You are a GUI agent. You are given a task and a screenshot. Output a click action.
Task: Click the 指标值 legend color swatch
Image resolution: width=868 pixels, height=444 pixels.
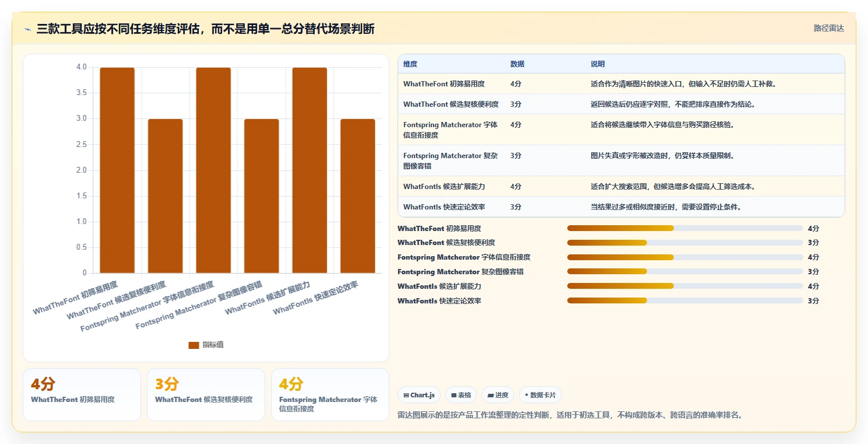[x=194, y=345]
